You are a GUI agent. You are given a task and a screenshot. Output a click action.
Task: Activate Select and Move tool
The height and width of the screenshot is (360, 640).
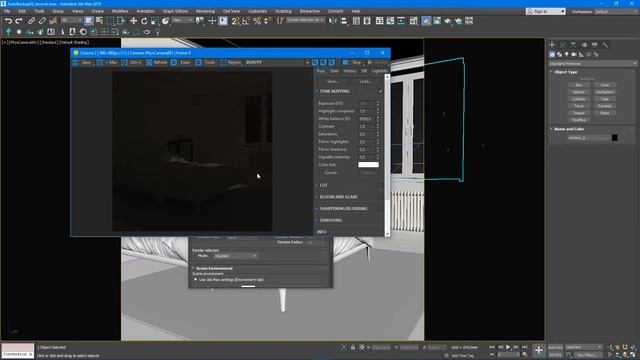[133, 21]
